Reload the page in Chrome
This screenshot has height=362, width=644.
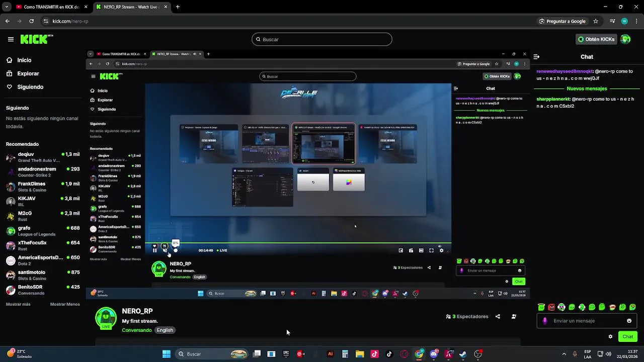point(31,21)
